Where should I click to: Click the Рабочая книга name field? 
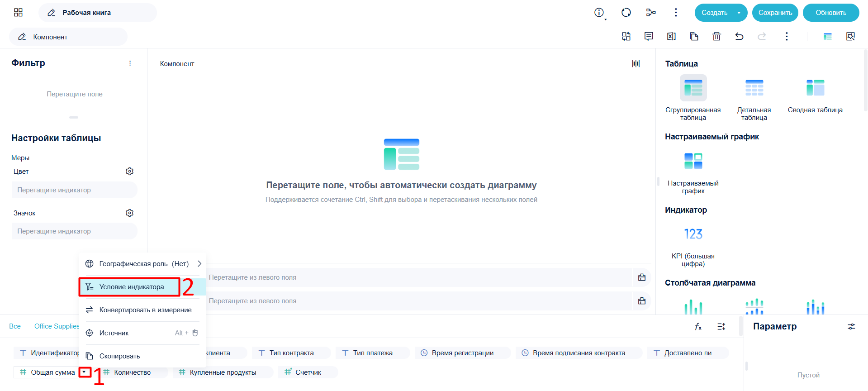click(x=98, y=13)
